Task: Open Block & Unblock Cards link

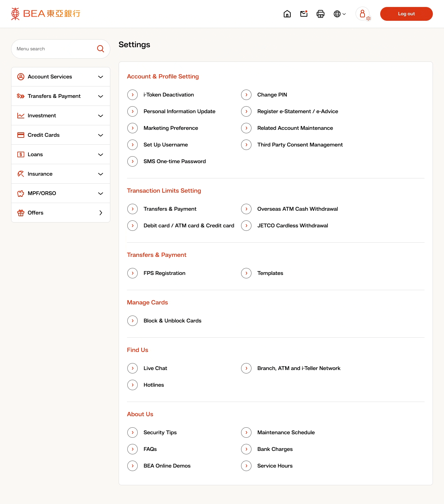Action: pyautogui.click(x=172, y=321)
